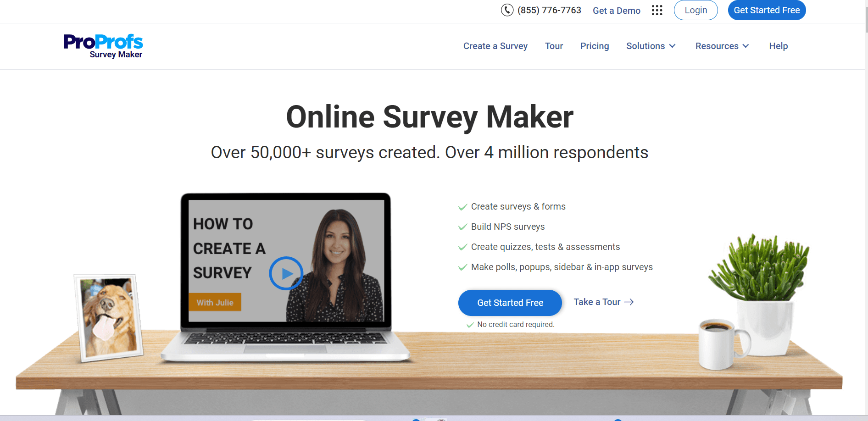The height and width of the screenshot is (421, 868).
Task: Click the Login button
Action: coord(696,10)
